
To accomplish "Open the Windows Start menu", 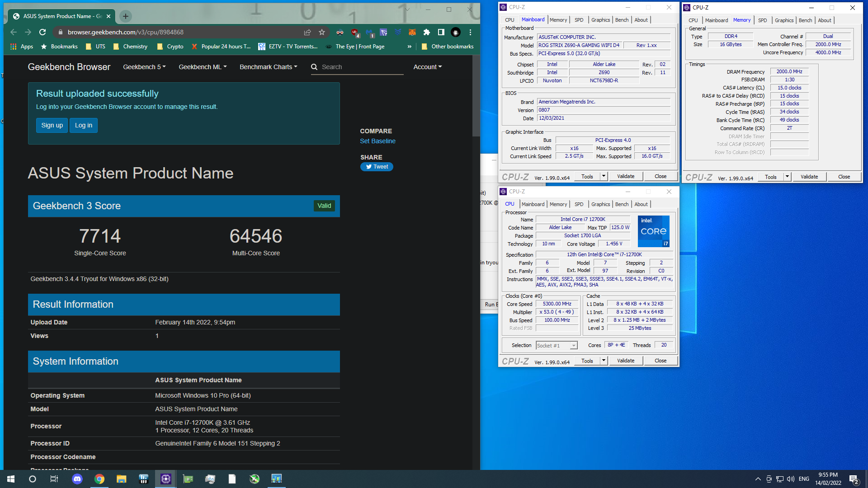I will (x=11, y=479).
